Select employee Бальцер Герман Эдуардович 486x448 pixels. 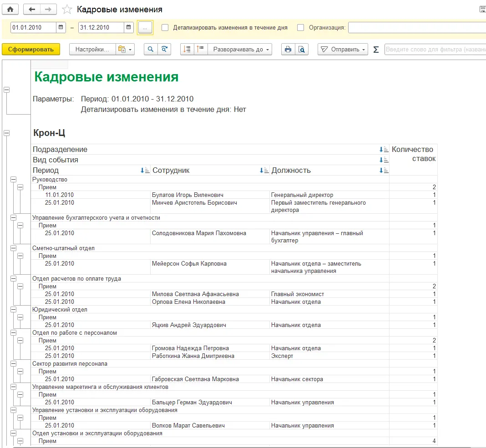(x=192, y=403)
